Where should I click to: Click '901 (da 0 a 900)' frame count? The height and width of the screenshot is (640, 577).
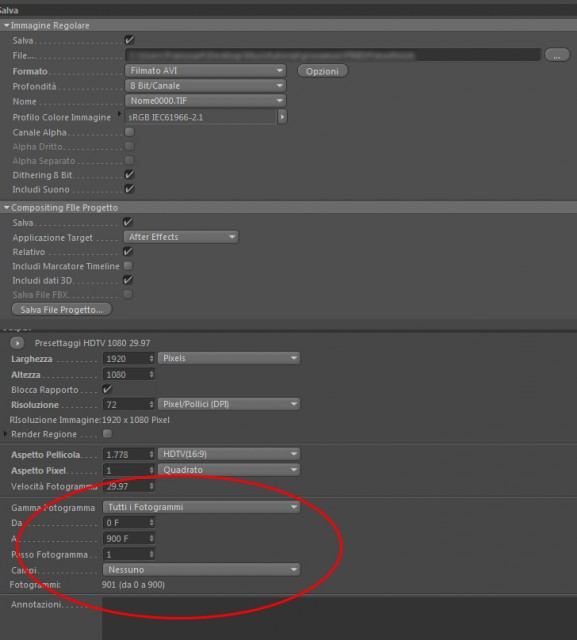click(133, 584)
